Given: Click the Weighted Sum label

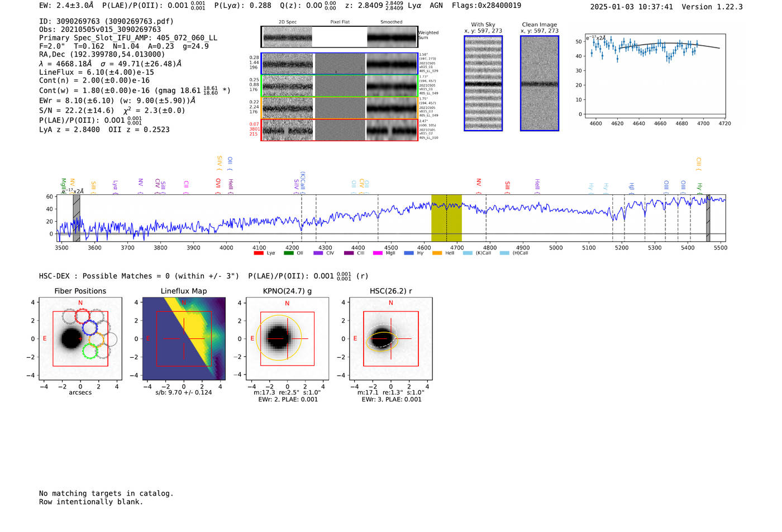Looking at the screenshot, I should tap(428, 35).
